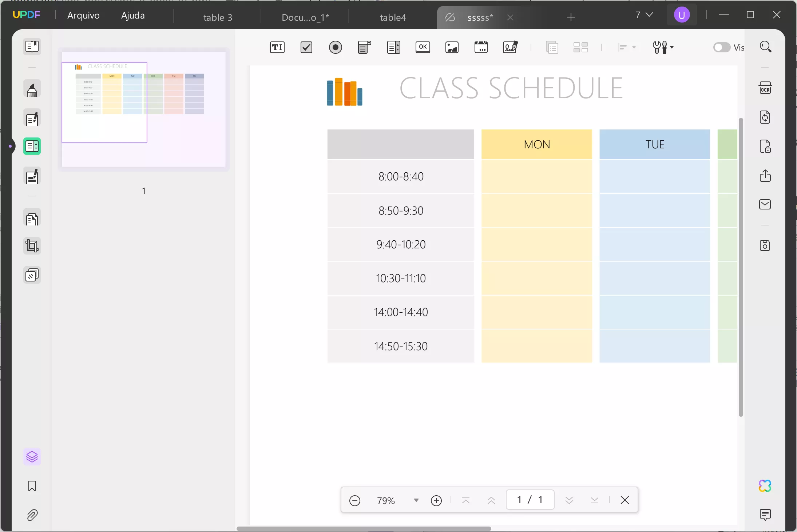Select the Image field tool

(452, 47)
